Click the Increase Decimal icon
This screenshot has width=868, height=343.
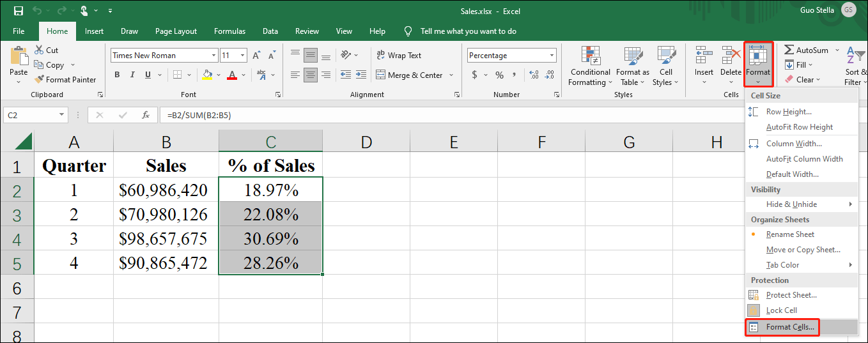point(534,75)
